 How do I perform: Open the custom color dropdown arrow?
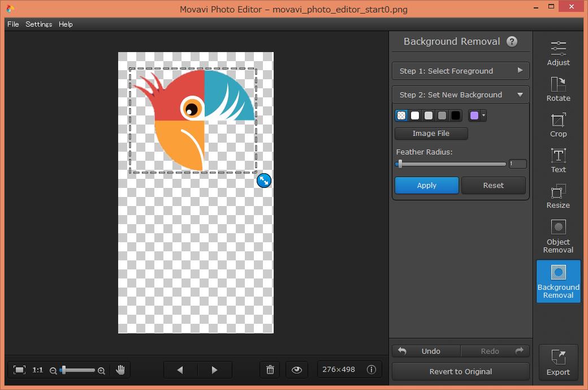pyautogui.click(x=483, y=116)
